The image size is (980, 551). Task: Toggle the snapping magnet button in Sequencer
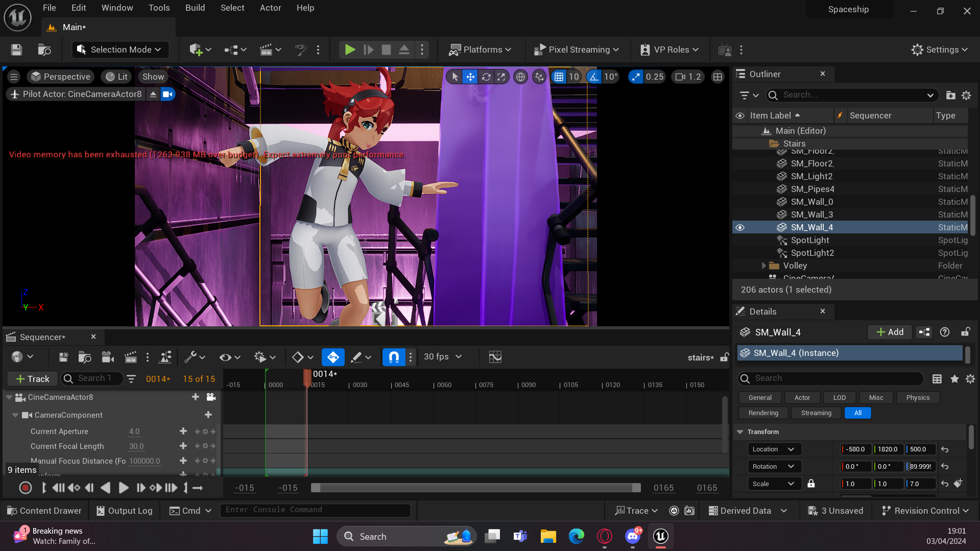394,357
